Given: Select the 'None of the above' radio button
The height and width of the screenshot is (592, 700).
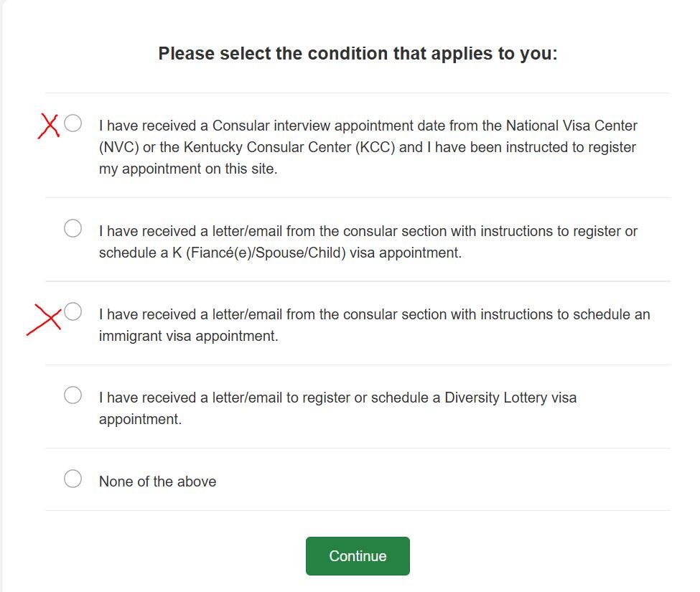Looking at the screenshot, I should click(x=73, y=479).
